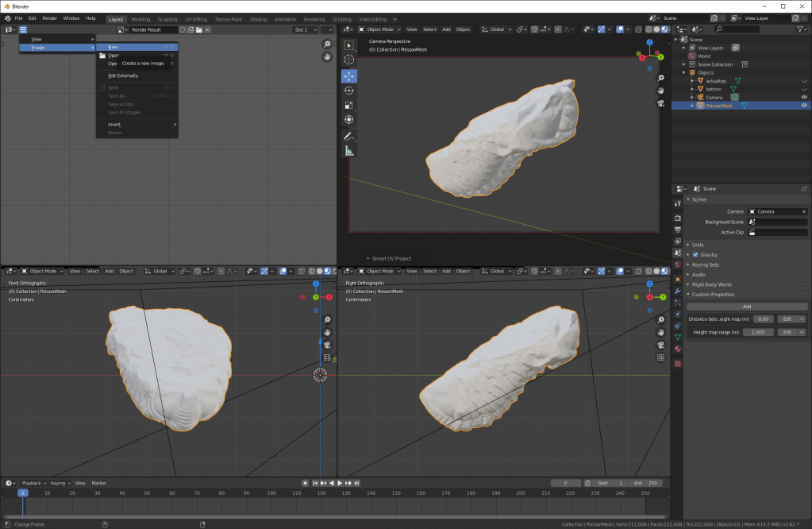Select the Rotate tool in camera viewport
This screenshot has width=812, height=529.
pos(349,91)
